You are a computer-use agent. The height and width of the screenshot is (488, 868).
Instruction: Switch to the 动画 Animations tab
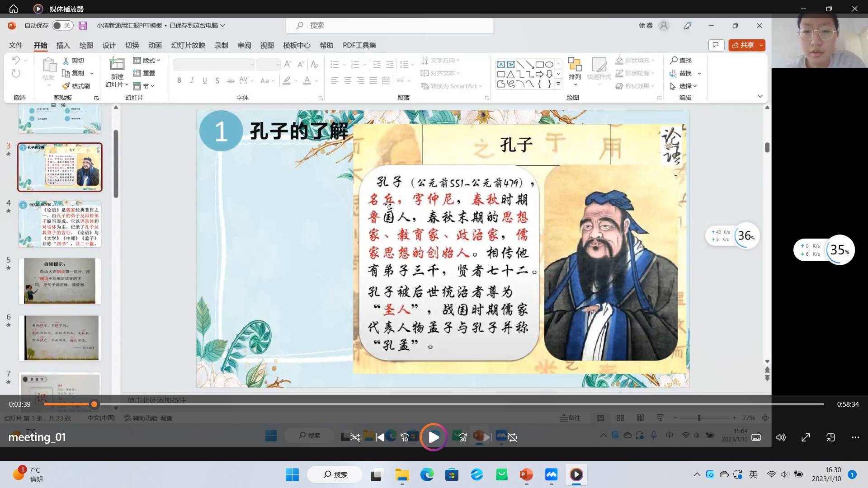tap(155, 45)
